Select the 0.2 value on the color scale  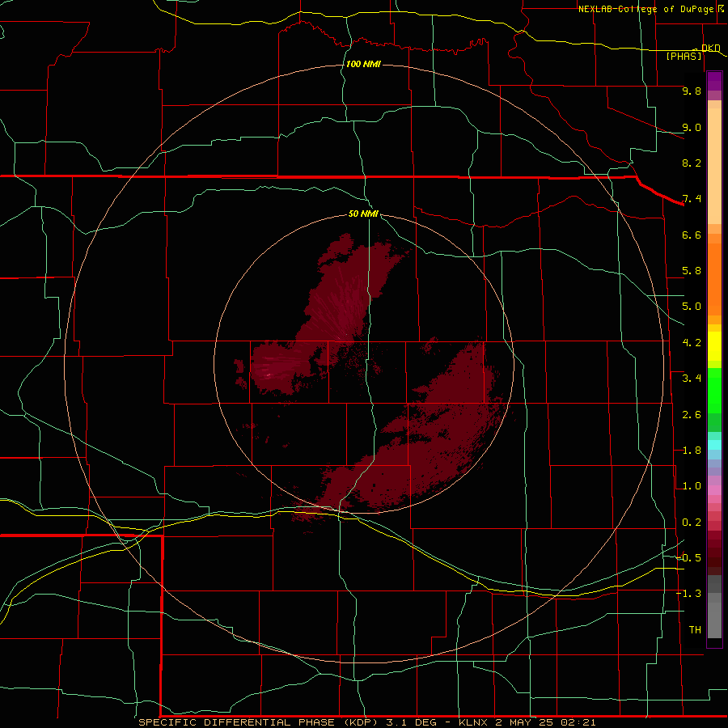point(692,523)
